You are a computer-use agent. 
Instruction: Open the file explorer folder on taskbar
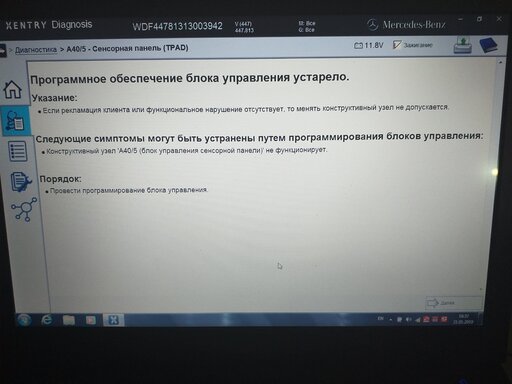point(69,320)
